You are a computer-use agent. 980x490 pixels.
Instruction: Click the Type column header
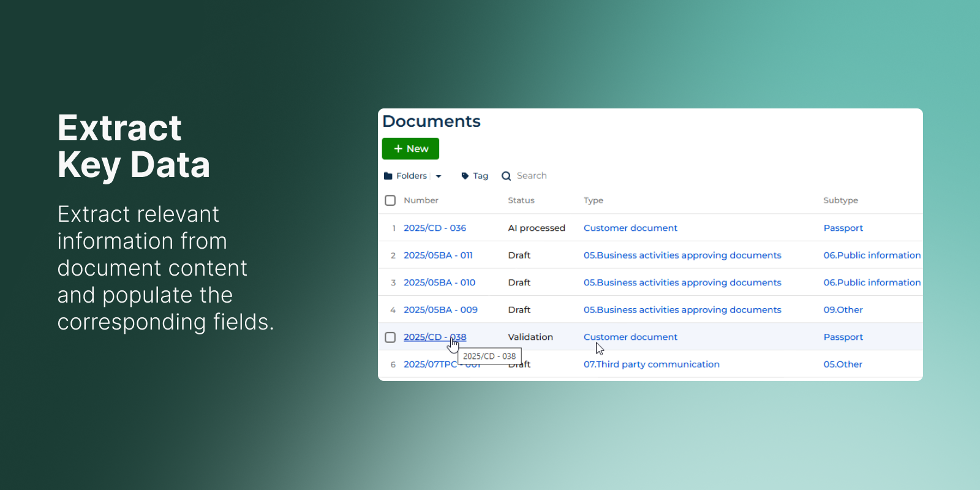pyautogui.click(x=593, y=200)
